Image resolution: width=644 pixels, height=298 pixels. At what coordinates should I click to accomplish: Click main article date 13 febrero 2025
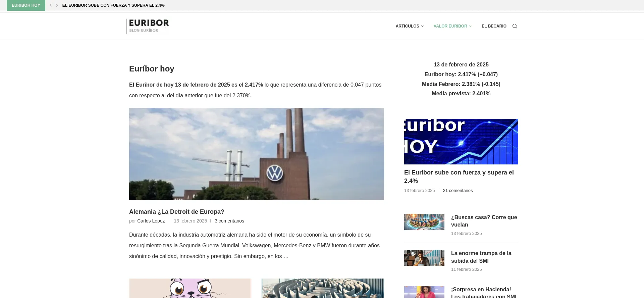pos(191,221)
